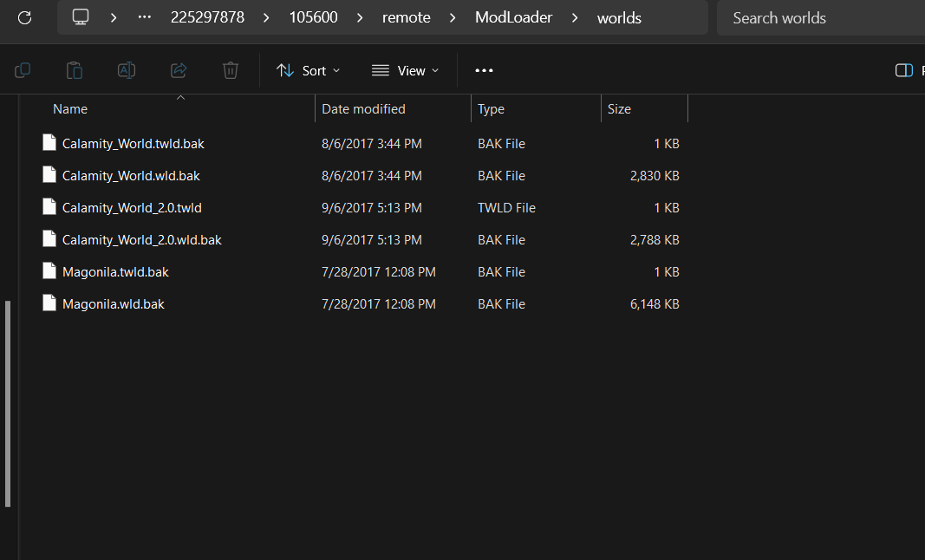
Task: Expand chevron after ModLoader breadcrumb
Action: (x=575, y=17)
